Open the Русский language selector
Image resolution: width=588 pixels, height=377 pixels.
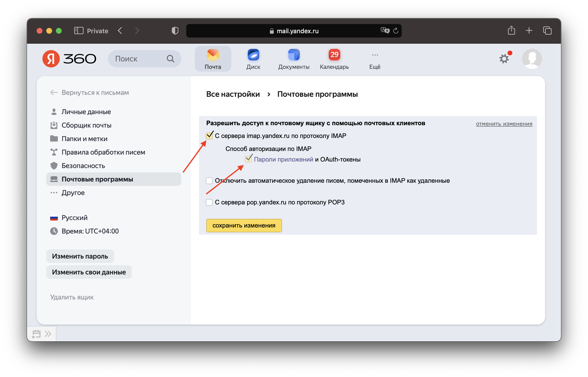[74, 218]
